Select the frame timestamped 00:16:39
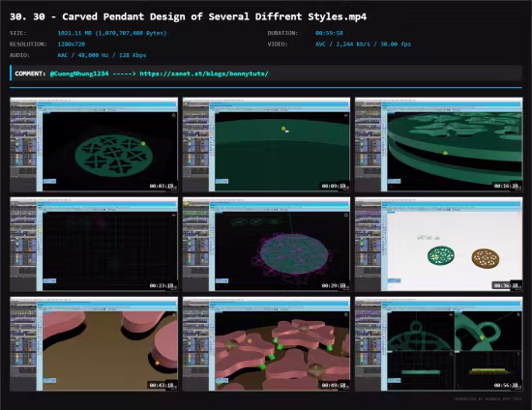Viewport: 532px width, 410px height. click(439, 144)
